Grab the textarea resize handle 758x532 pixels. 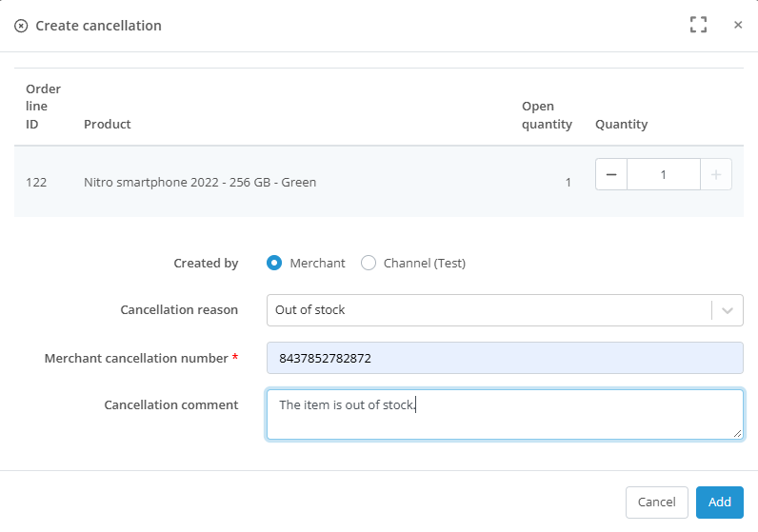(737, 433)
